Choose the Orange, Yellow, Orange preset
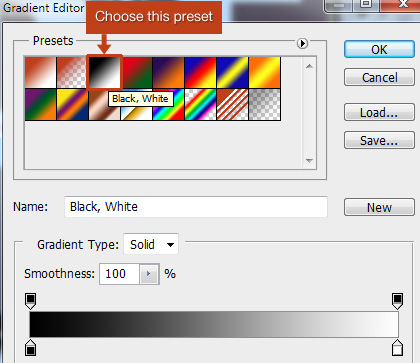The width and height of the screenshot is (420, 363). tap(265, 73)
